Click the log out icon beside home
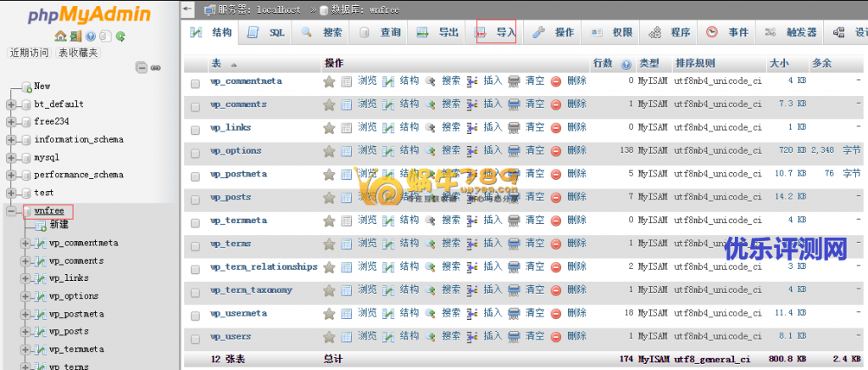Viewport: 868px width, 370px height. point(75,36)
